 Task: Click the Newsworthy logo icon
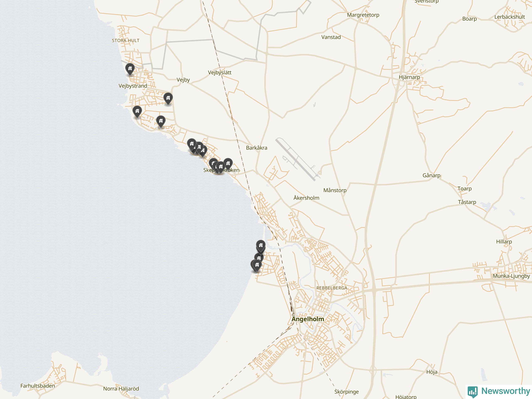473,392
